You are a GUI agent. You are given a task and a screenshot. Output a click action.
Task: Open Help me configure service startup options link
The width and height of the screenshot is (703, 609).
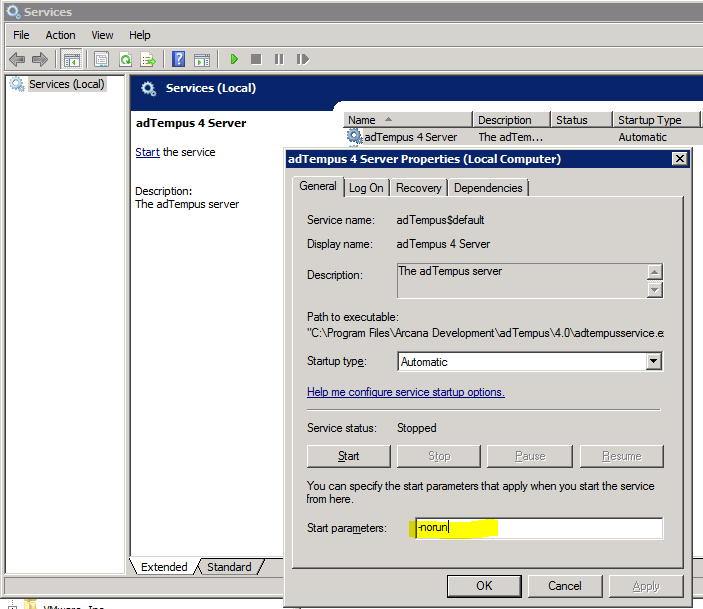point(406,392)
